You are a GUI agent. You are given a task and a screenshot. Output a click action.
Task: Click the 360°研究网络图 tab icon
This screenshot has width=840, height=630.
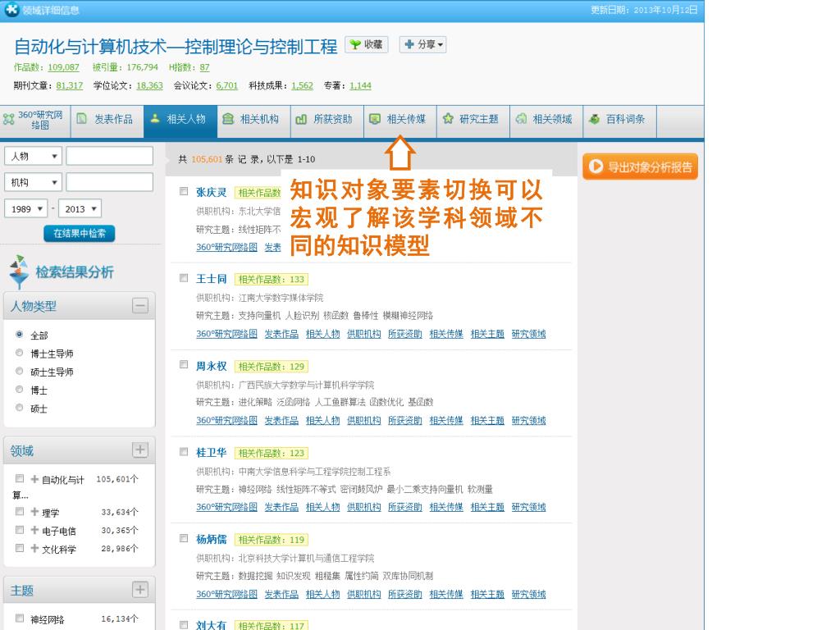coord(9,119)
